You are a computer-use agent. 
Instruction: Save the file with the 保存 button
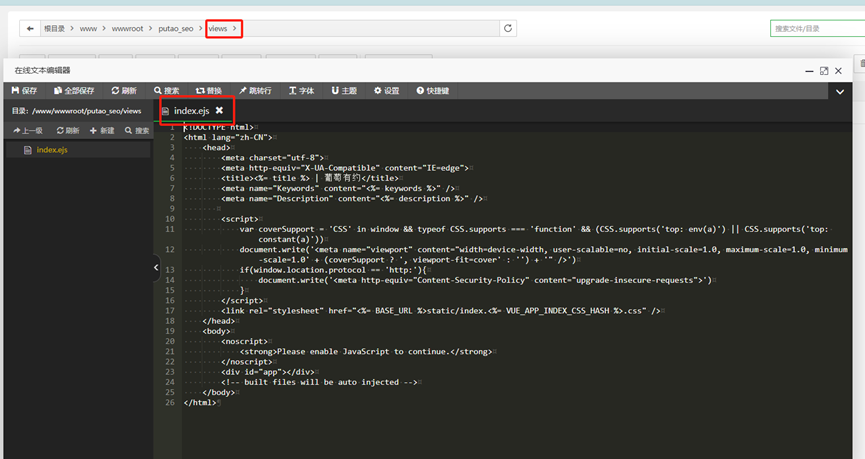pyautogui.click(x=24, y=90)
